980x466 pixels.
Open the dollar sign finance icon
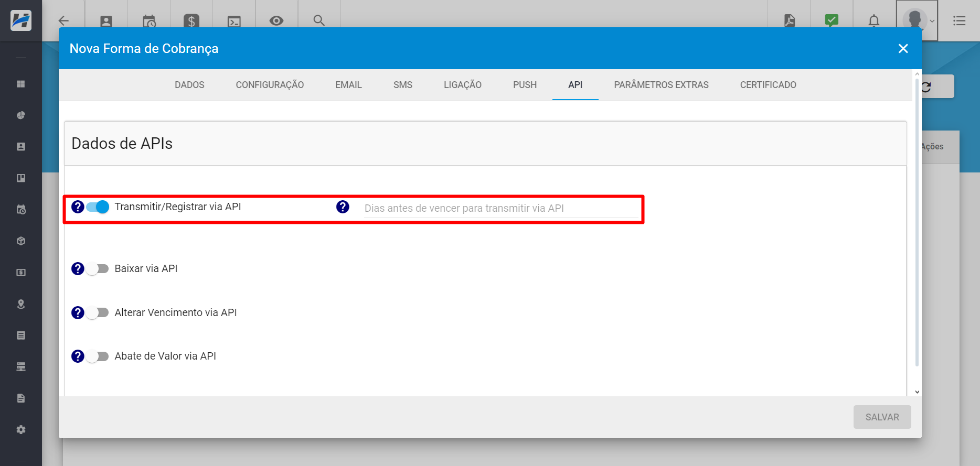pyautogui.click(x=191, y=21)
